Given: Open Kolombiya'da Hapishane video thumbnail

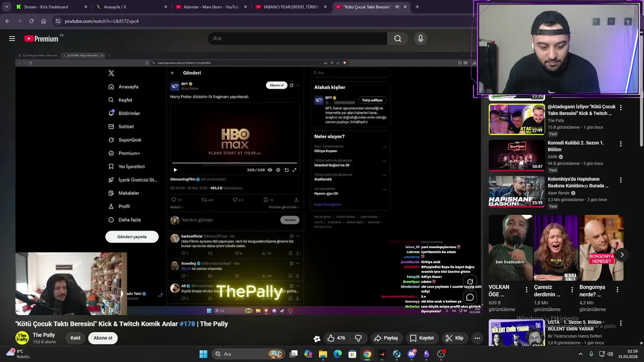Looking at the screenshot, I should click(517, 191).
